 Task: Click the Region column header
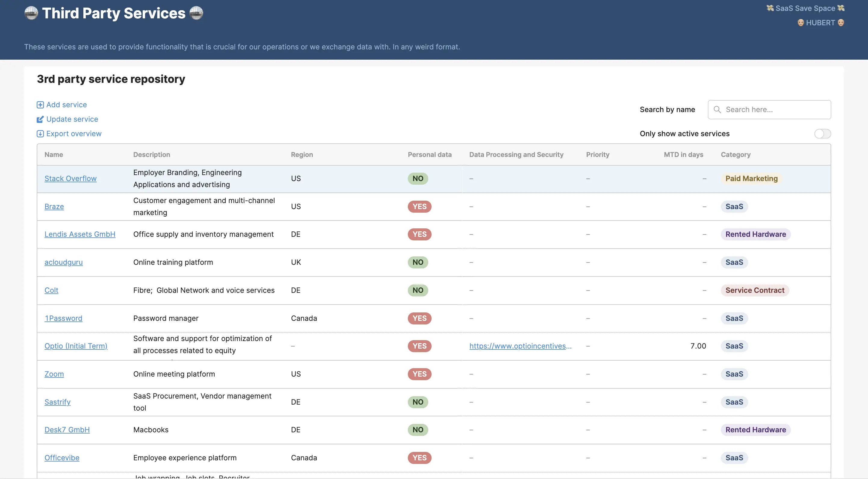click(x=302, y=155)
